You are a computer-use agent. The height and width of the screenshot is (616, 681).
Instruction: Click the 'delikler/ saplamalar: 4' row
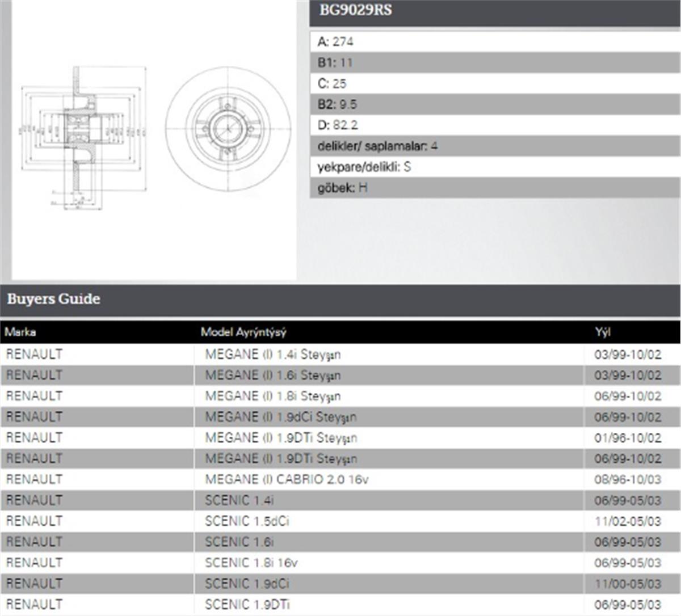[495, 146]
